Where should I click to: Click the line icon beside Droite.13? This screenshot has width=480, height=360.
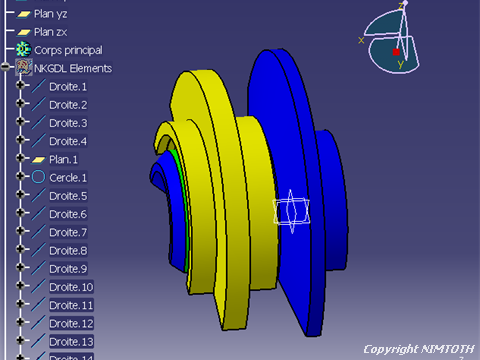click(x=38, y=341)
